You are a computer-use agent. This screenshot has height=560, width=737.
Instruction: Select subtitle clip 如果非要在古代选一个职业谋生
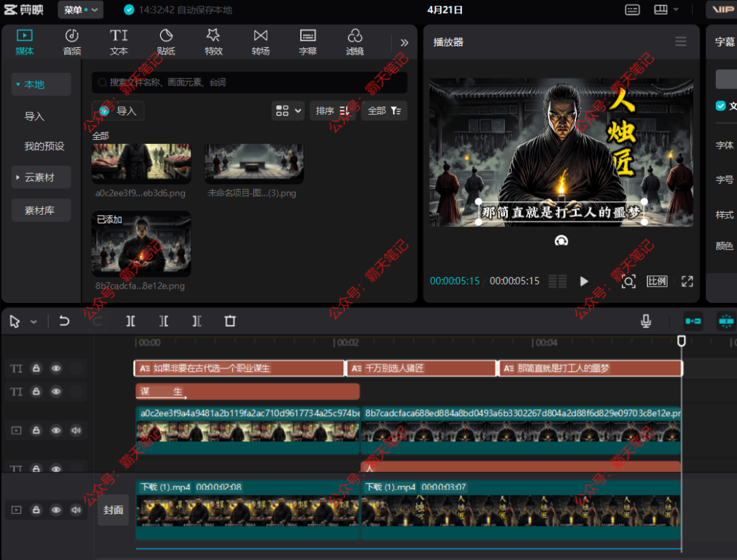pos(240,368)
